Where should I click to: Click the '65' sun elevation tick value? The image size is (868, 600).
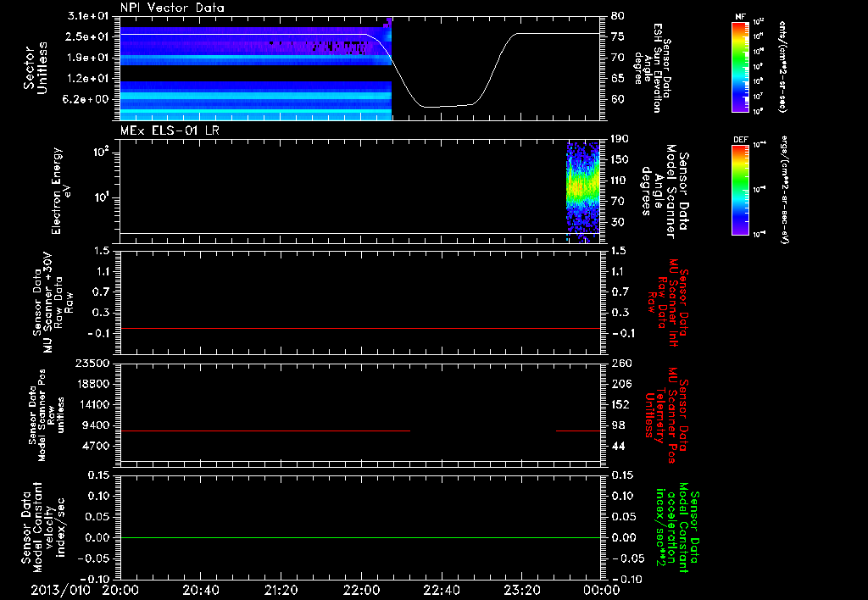(618, 79)
